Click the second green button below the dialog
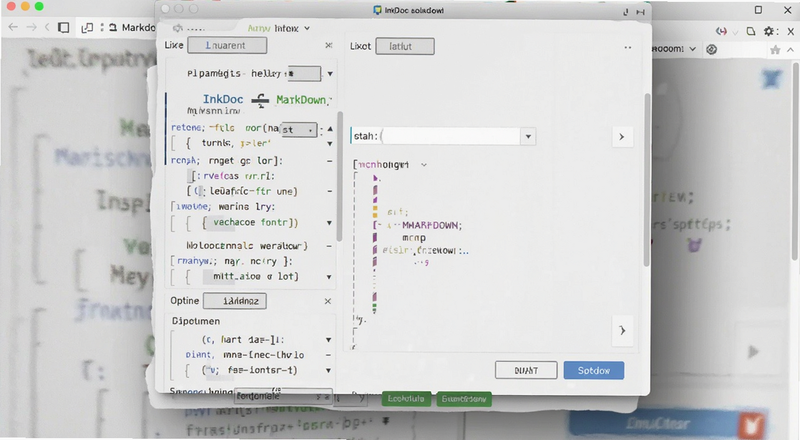The width and height of the screenshot is (800, 440). [464, 399]
